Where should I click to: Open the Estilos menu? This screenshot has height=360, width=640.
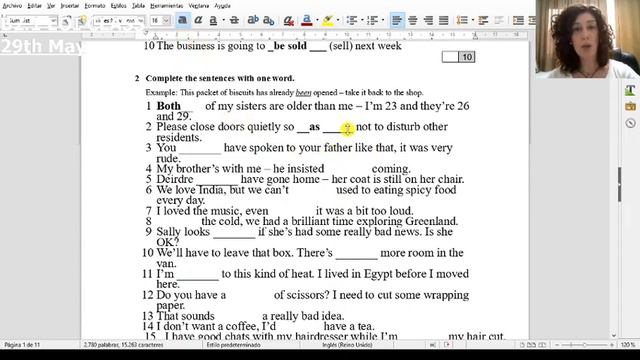tap(118, 6)
